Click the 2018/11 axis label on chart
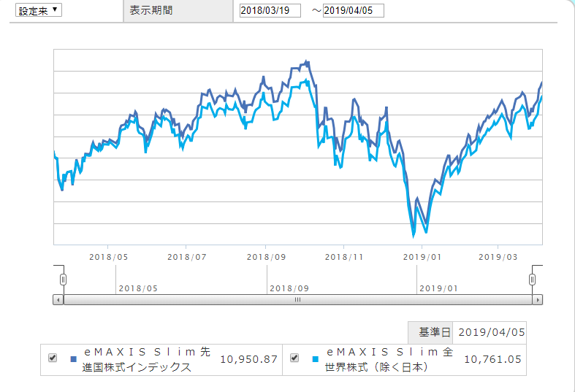 (344, 257)
